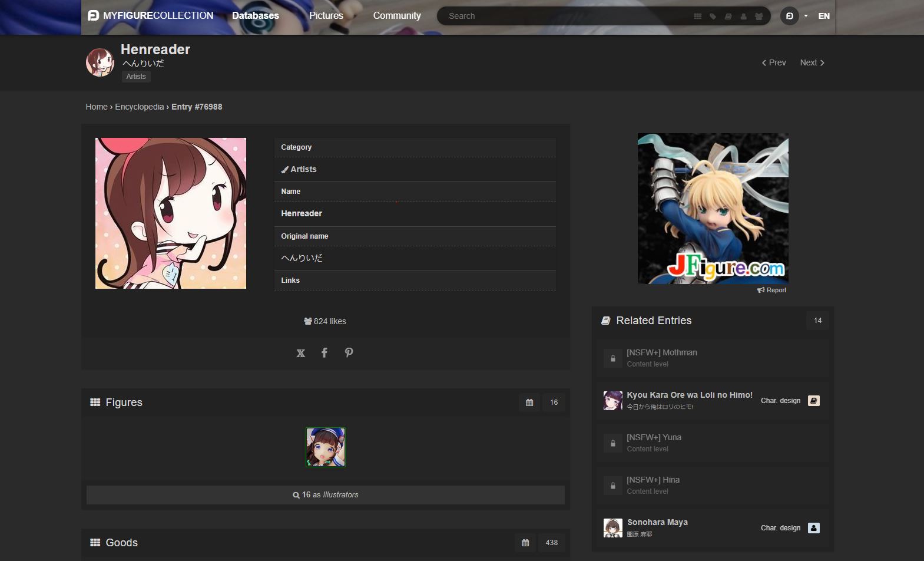Click the Kyou Kara Ore wa Loli thumbnail
Image resolution: width=924 pixels, height=561 pixels.
click(613, 401)
